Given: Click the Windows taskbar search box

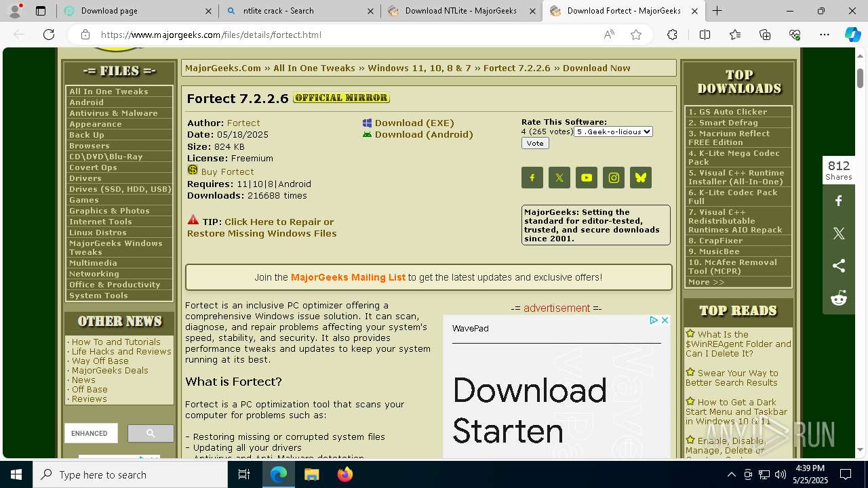Looking at the screenshot, I should pyautogui.click(x=130, y=474).
